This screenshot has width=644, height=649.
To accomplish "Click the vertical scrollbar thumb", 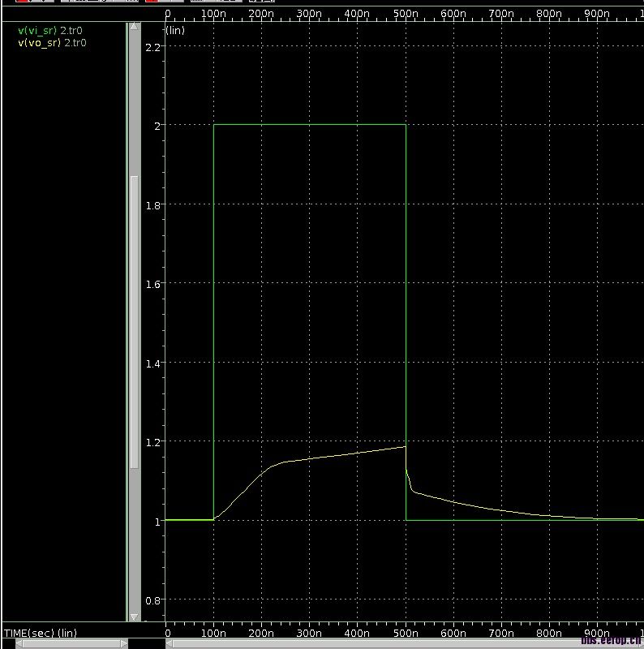I will pyautogui.click(x=134, y=322).
